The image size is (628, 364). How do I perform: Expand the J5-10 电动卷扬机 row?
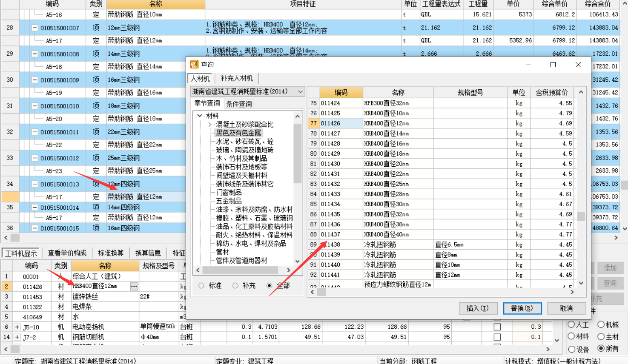[17, 327]
